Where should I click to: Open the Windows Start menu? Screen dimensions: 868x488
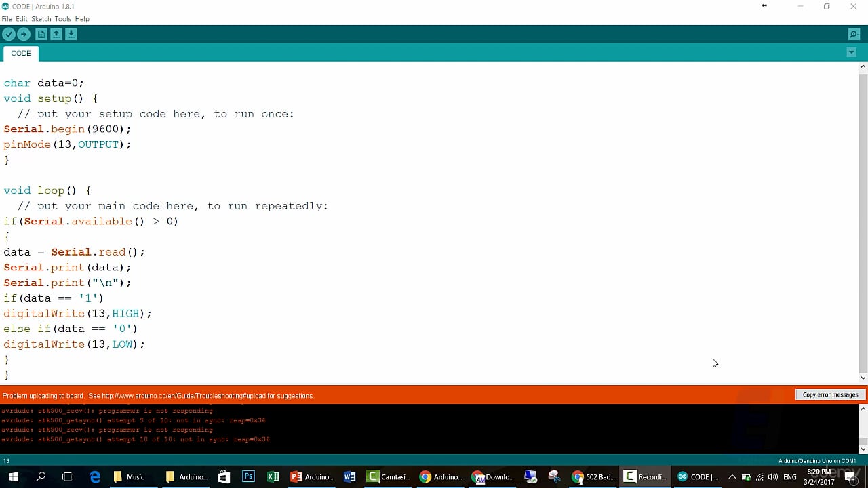tap(13, 476)
